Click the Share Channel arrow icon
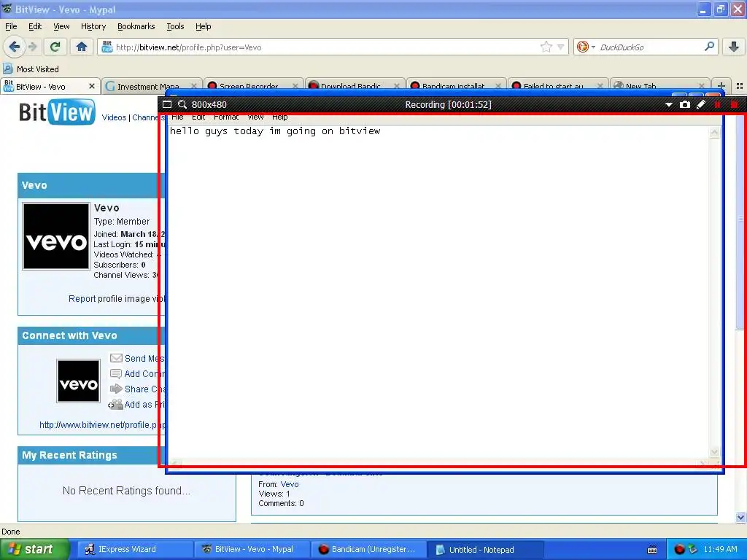Image resolution: width=747 pixels, height=560 pixels. tap(116, 389)
